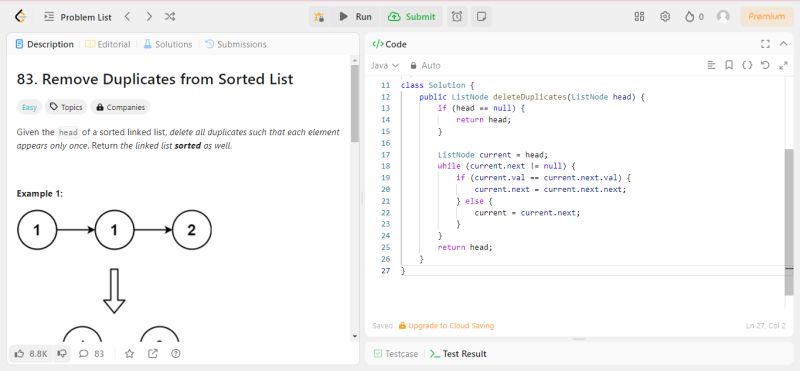800x371 pixels.
Task: Pick a random problem shuffle icon
Action: click(x=170, y=17)
